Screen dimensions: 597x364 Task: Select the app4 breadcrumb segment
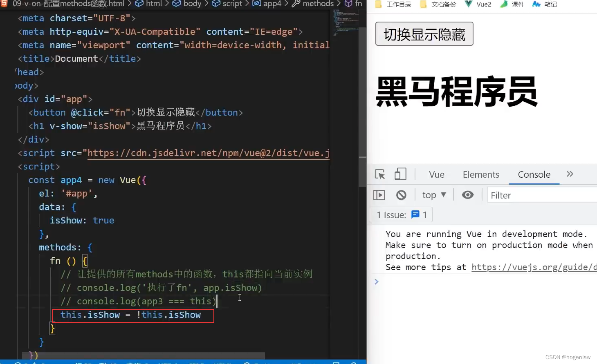pos(267,4)
